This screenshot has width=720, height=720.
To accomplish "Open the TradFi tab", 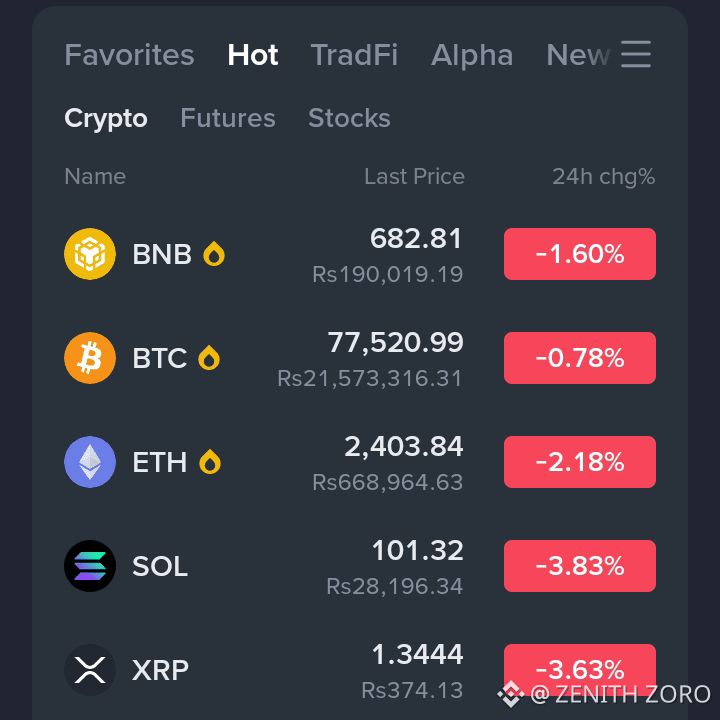I will 354,55.
